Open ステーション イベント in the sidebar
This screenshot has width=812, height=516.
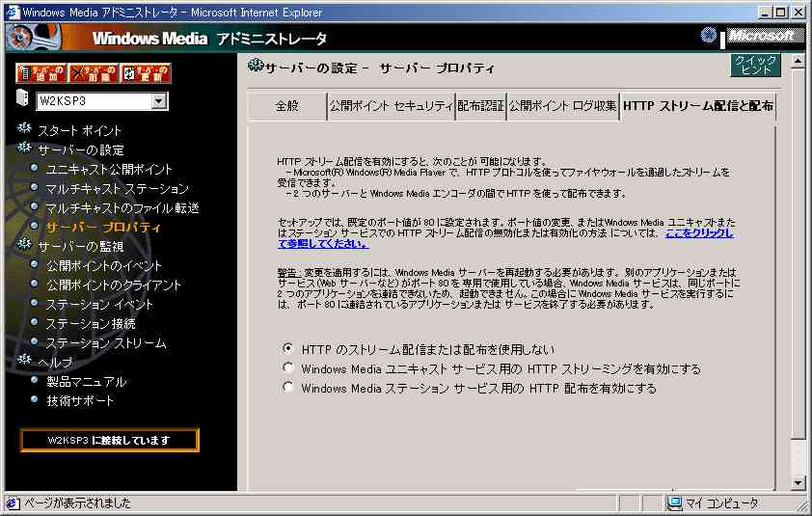point(99,304)
